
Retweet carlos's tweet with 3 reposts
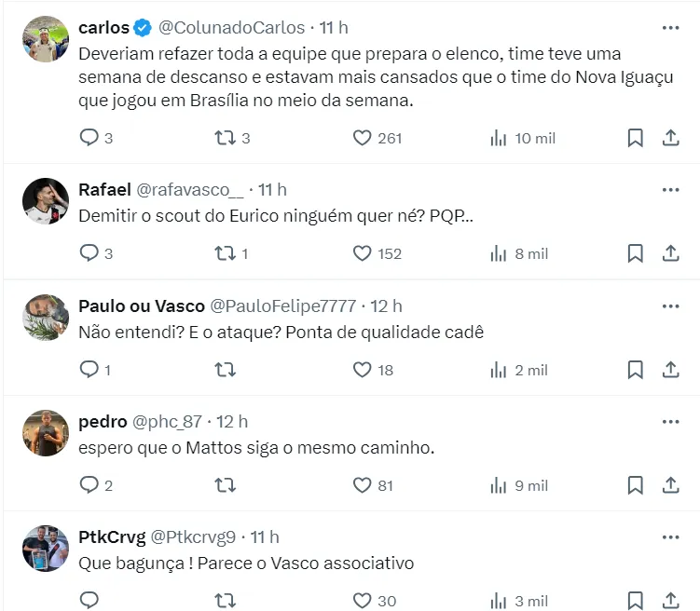click(x=226, y=138)
